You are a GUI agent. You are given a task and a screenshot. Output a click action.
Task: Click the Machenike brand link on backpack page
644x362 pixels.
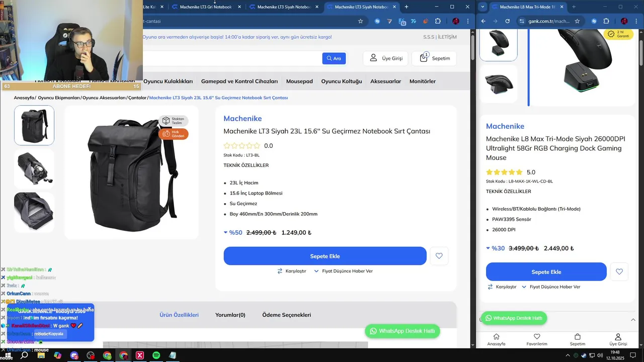coord(243,119)
